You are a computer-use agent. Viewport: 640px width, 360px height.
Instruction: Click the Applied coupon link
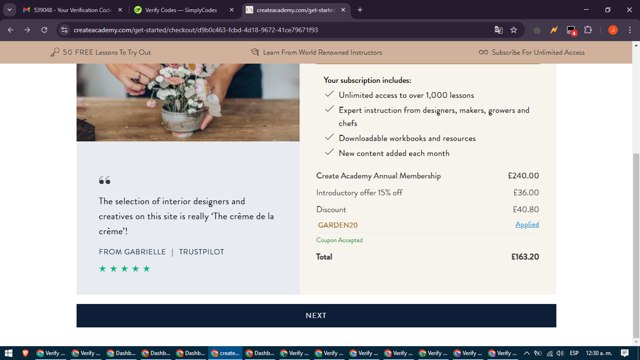tap(527, 224)
